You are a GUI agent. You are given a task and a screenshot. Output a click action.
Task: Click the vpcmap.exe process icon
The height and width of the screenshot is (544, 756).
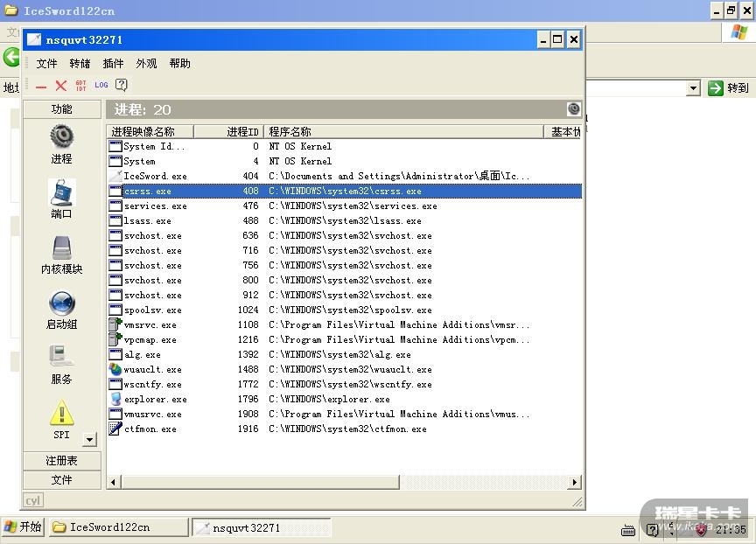click(x=115, y=339)
